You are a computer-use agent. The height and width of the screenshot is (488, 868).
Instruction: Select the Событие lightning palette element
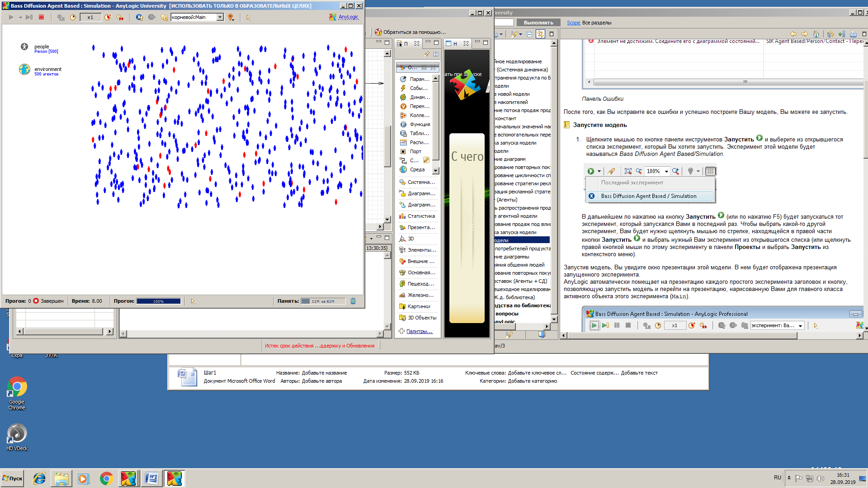[x=414, y=88]
